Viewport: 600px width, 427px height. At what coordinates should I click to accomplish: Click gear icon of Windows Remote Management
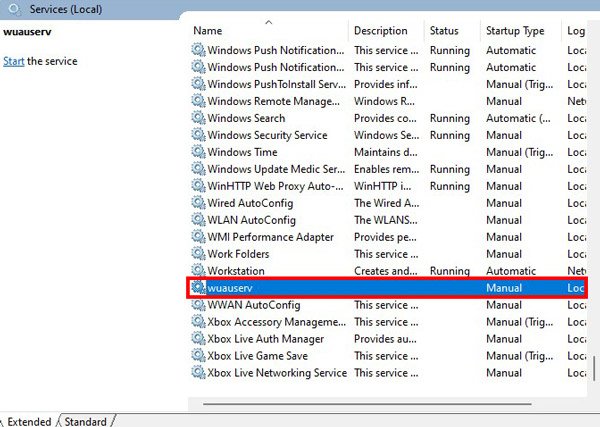pyautogui.click(x=198, y=101)
